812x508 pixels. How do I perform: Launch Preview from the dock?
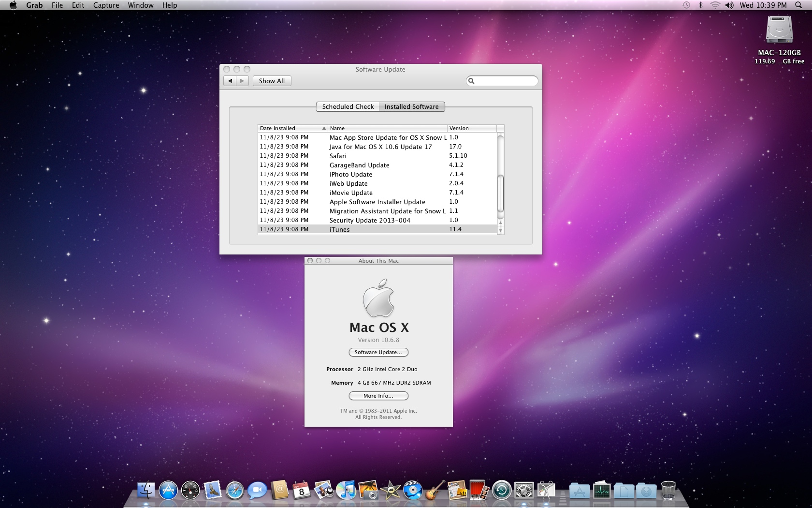pyautogui.click(x=324, y=490)
